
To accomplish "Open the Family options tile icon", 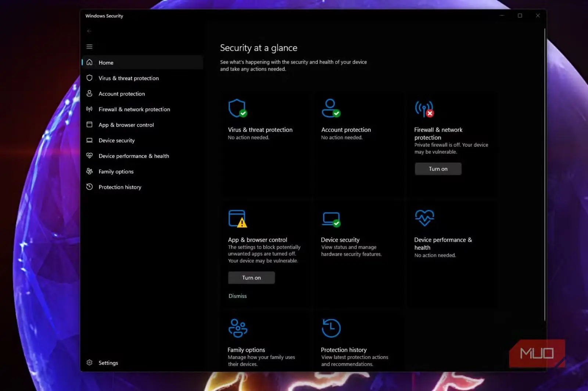I will (238, 328).
